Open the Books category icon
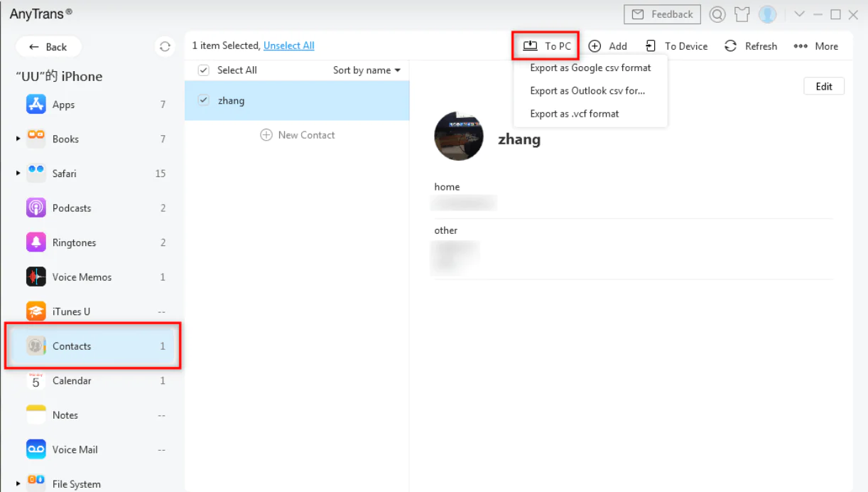 pos(36,139)
